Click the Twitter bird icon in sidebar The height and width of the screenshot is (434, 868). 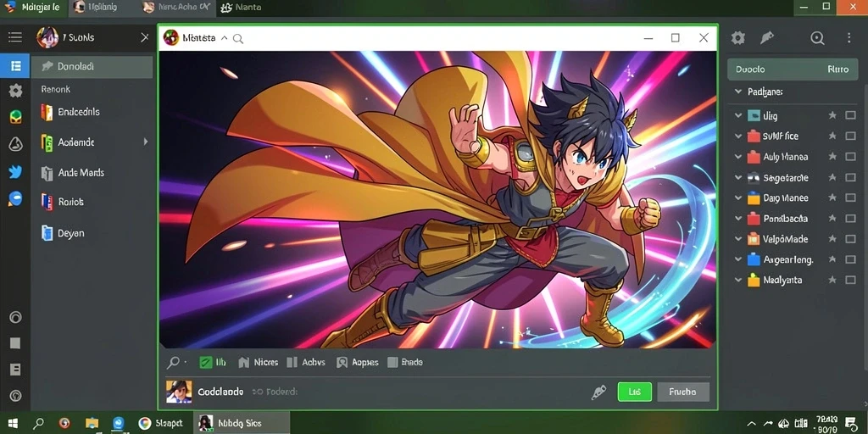point(15,172)
